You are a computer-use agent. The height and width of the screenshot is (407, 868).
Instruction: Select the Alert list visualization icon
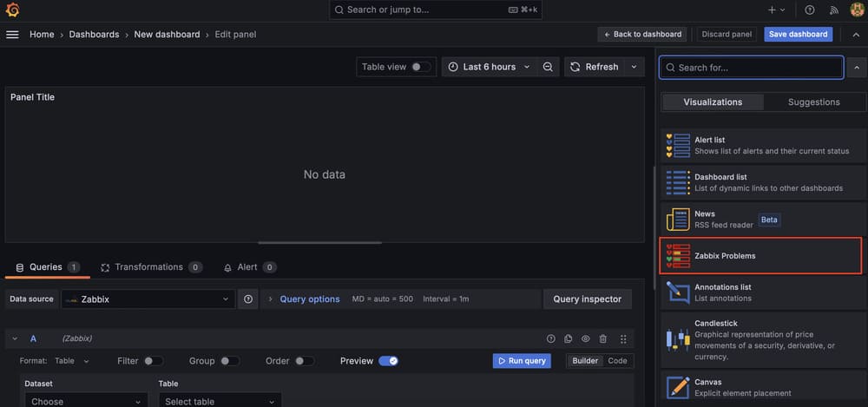pos(678,146)
